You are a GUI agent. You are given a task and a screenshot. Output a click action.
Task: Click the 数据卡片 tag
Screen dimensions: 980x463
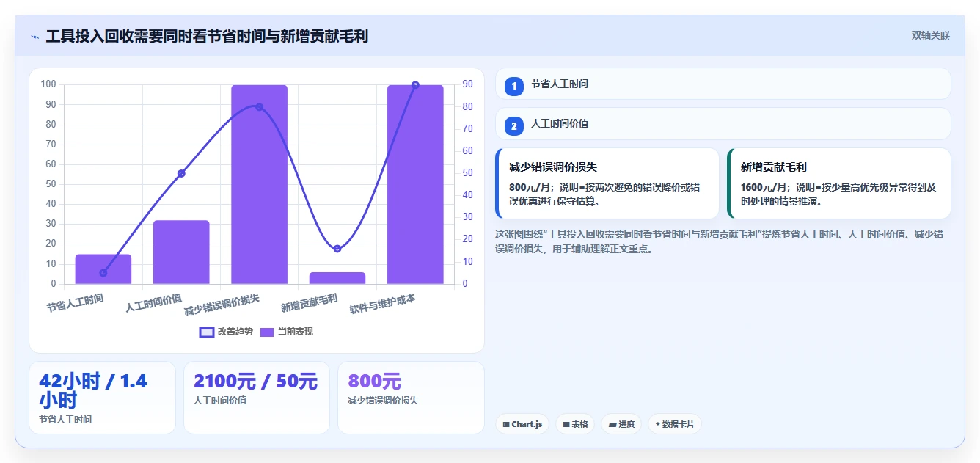click(x=675, y=424)
